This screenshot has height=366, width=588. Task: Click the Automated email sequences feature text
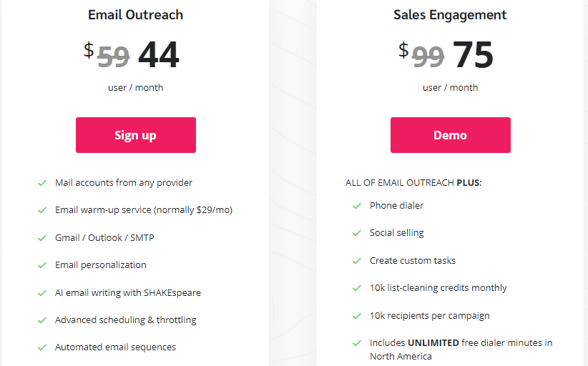[x=115, y=347]
